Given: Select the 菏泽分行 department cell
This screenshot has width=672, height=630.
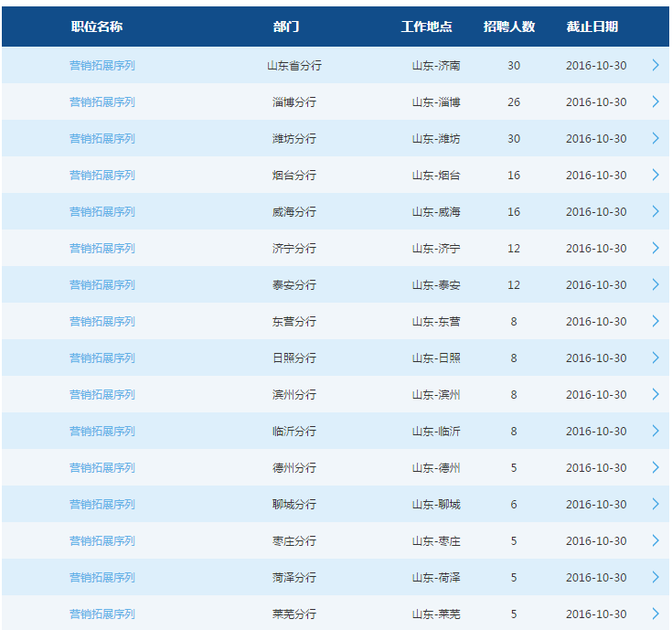Looking at the screenshot, I should tap(293, 577).
